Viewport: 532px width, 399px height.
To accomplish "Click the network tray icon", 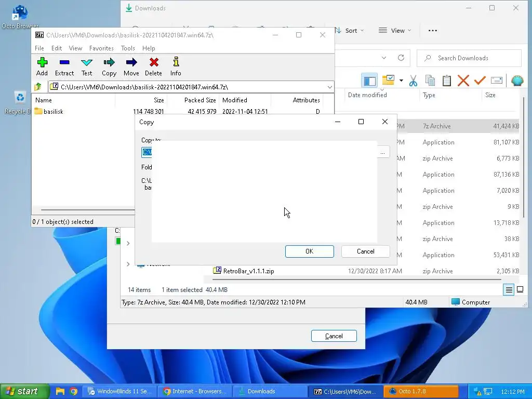I will pos(488,392).
